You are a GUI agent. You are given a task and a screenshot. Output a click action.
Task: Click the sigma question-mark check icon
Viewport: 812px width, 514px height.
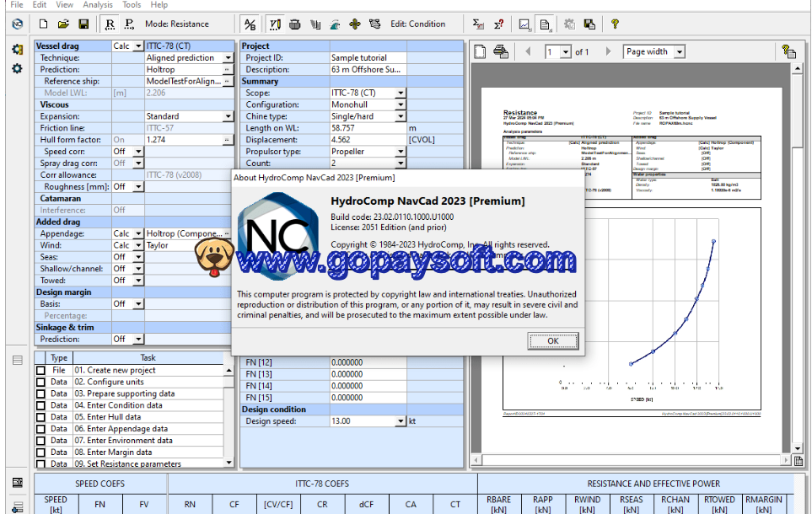(498, 24)
